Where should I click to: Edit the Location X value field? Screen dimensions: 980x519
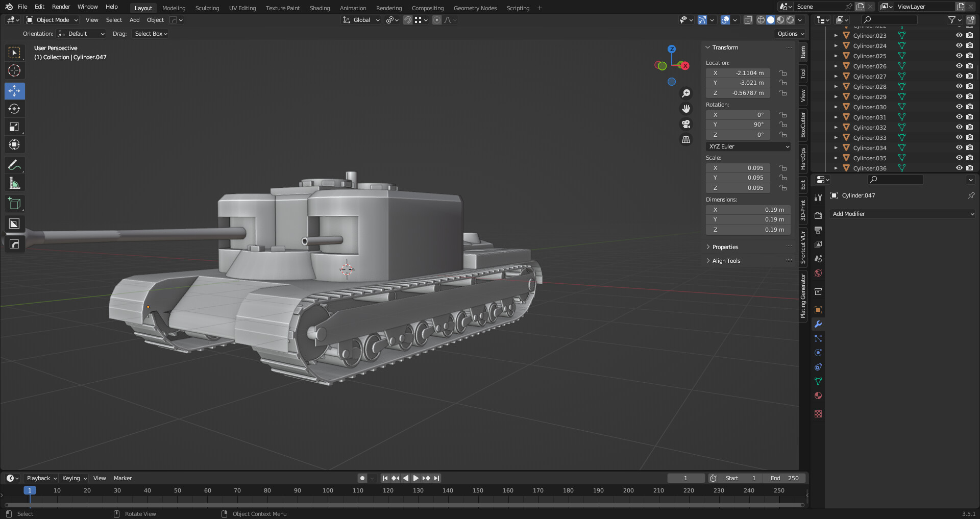738,73
